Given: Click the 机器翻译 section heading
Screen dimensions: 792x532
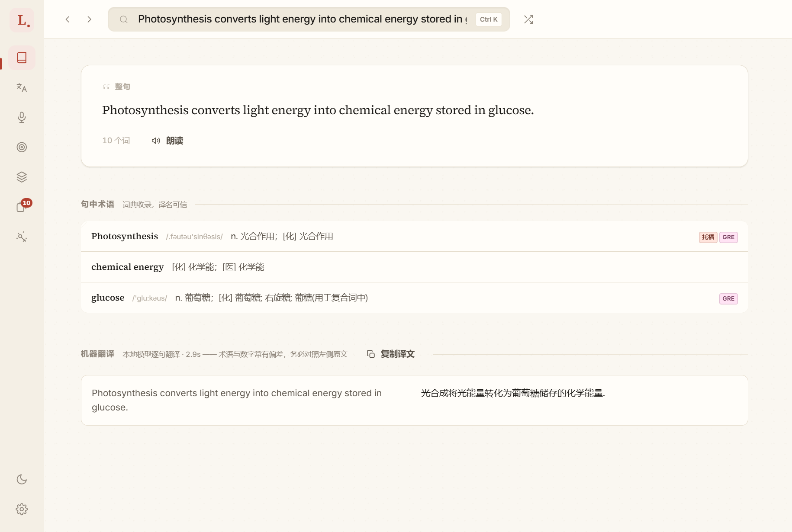Looking at the screenshot, I should coord(98,354).
